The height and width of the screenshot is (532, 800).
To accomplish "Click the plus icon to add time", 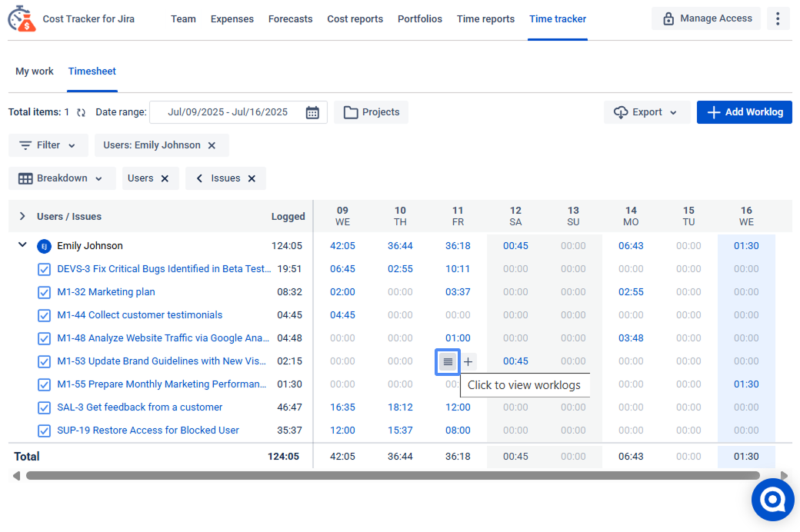I will click(468, 361).
